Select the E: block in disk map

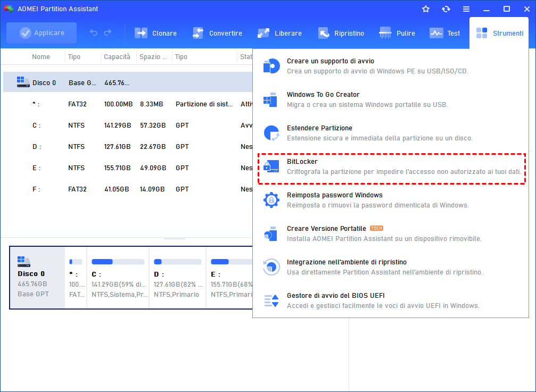tap(230, 278)
